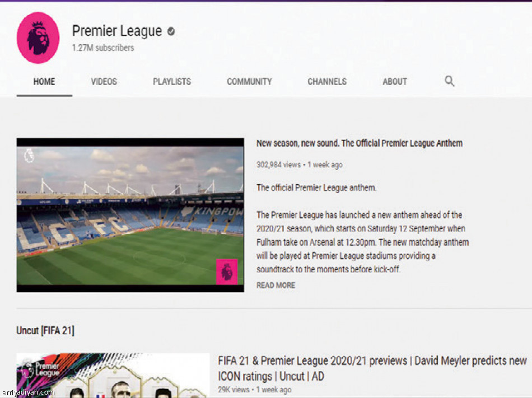Image resolution: width=532 pixels, height=398 pixels.
Task: Click the Premier League channel name
Action: (117, 31)
